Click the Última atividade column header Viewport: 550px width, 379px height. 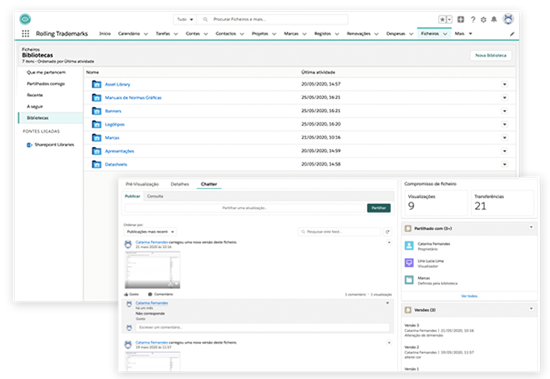click(318, 72)
